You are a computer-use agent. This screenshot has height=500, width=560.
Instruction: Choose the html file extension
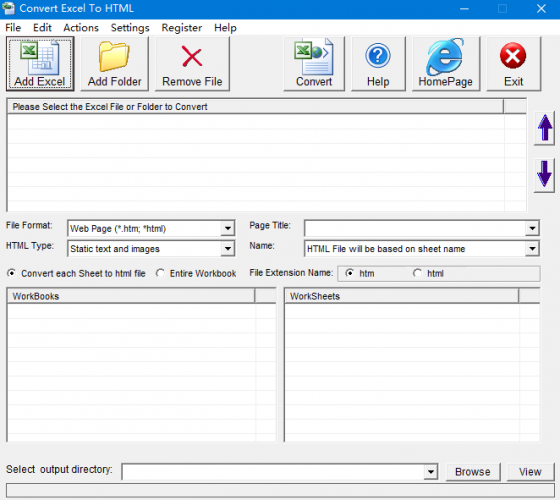[x=428, y=274]
